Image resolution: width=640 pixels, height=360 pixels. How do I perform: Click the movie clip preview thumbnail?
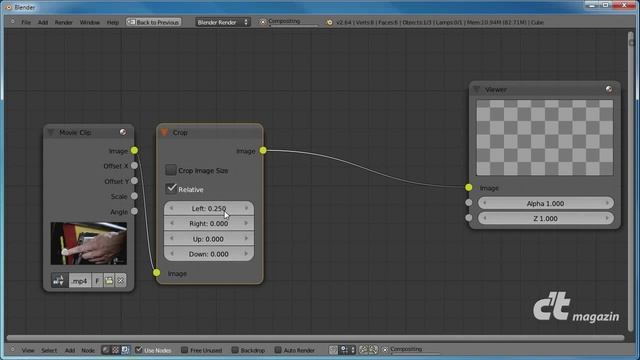pos(89,243)
